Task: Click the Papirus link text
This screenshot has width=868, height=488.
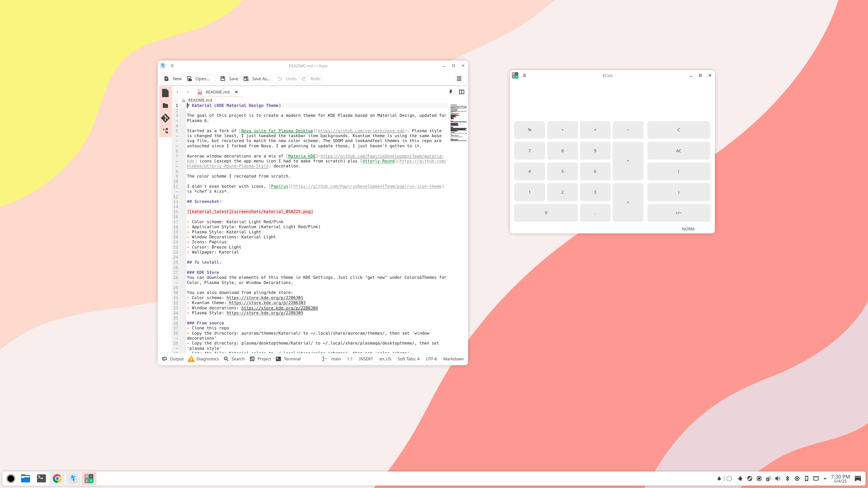Action: point(279,186)
